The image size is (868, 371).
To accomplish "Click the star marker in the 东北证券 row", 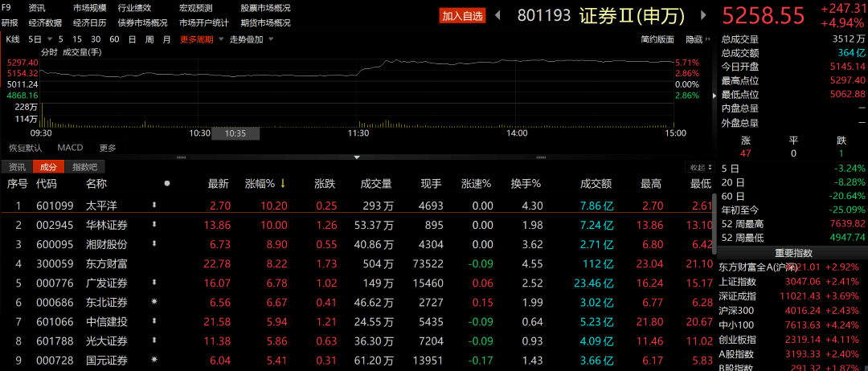I will [154, 303].
